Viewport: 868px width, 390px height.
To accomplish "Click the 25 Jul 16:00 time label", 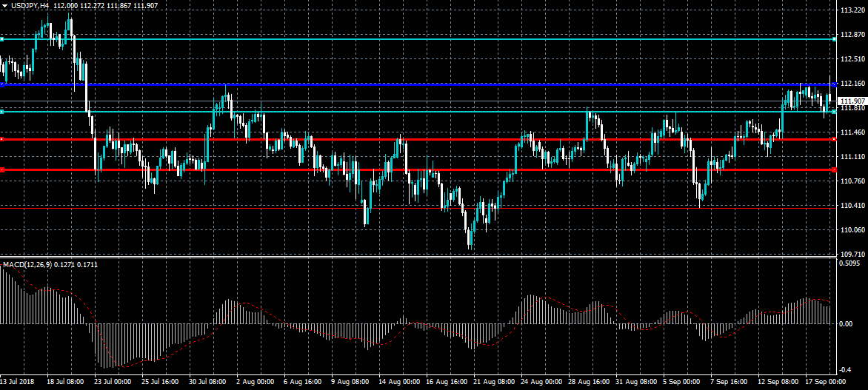I will click(x=160, y=383).
